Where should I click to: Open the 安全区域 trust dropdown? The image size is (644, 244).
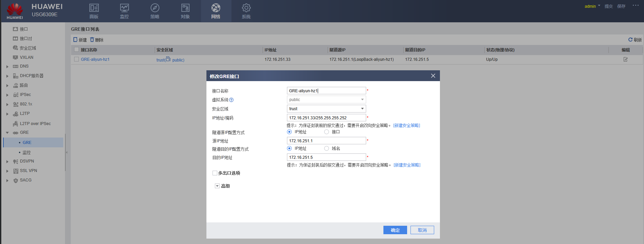pos(326,109)
